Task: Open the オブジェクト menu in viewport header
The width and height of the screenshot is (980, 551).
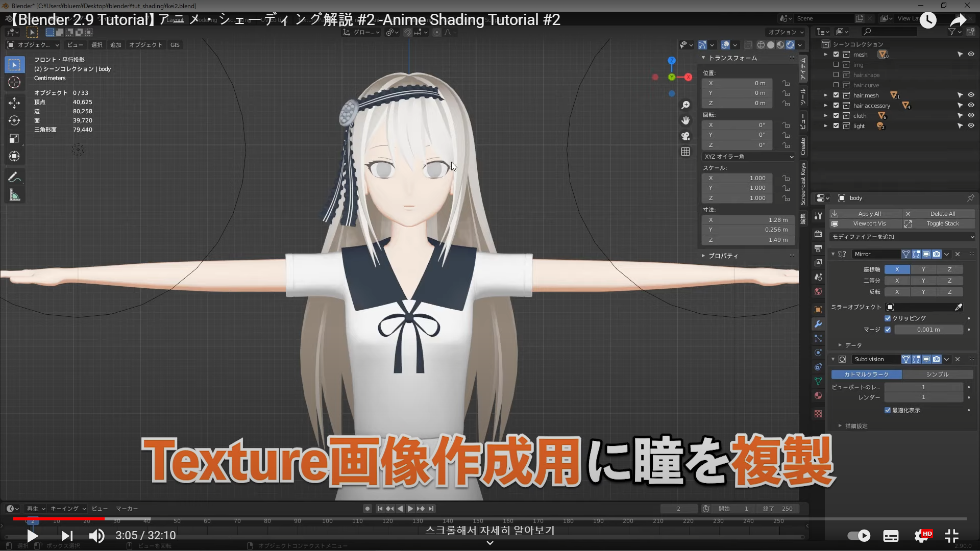Action: click(x=145, y=45)
